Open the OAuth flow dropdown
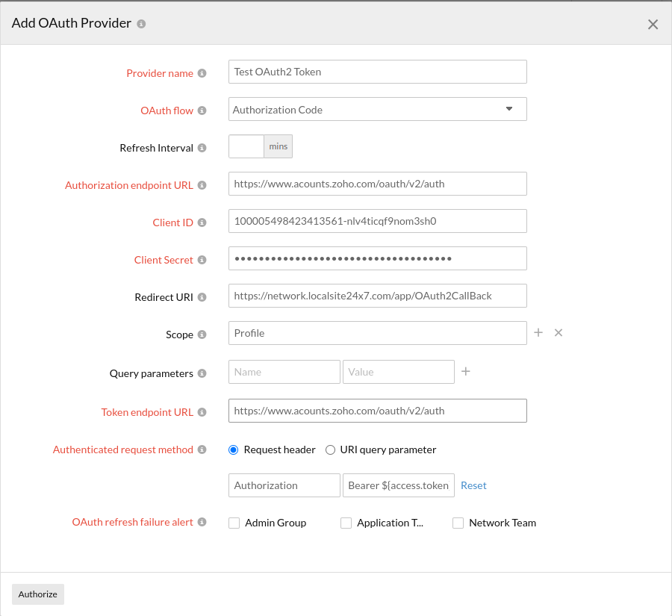The image size is (672, 616). tap(510, 109)
